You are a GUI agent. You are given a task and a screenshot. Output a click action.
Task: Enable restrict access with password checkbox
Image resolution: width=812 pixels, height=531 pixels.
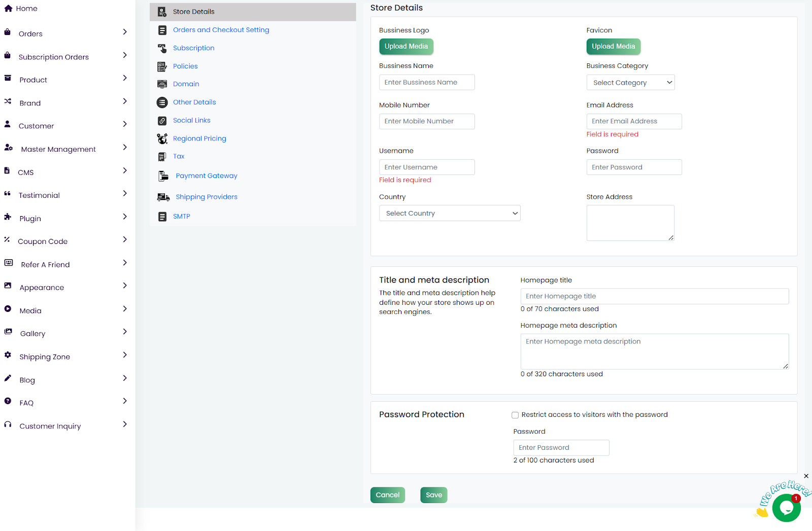coord(515,415)
